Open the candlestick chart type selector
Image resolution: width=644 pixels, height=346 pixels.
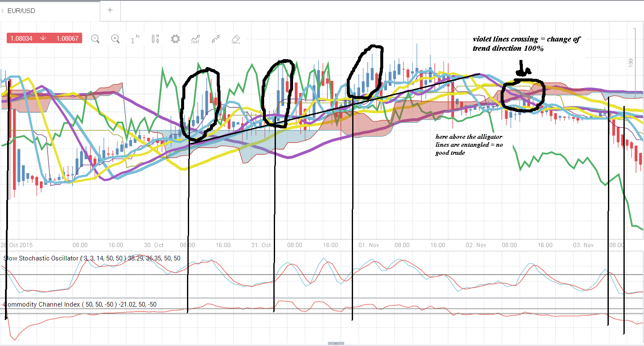pyautogui.click(x=155, y=39)
